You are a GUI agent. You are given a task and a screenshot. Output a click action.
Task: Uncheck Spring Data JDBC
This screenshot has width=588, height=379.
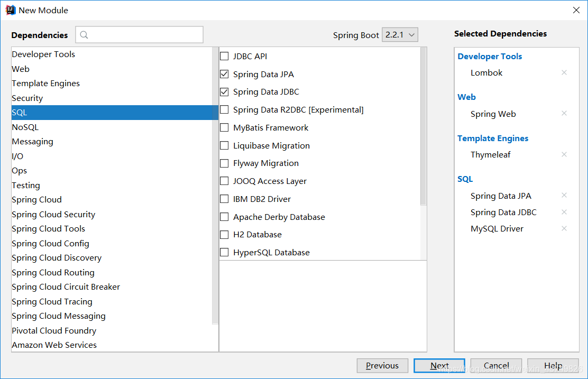[224, 92]
